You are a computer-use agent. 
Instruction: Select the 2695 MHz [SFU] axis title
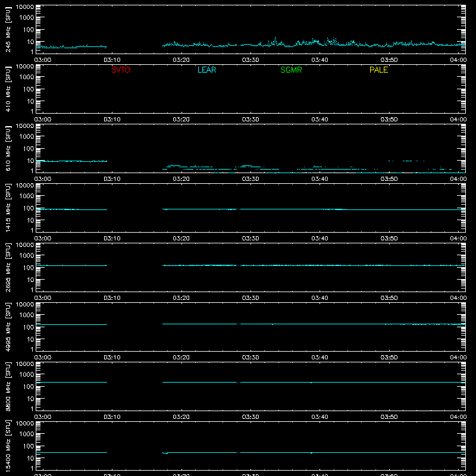point(8,267)
